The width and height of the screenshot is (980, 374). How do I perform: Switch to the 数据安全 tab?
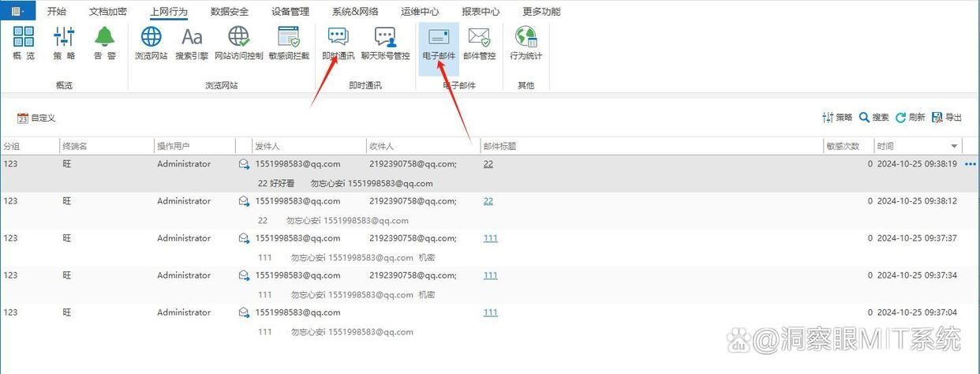pyautogui.click(x=230, y=12)
